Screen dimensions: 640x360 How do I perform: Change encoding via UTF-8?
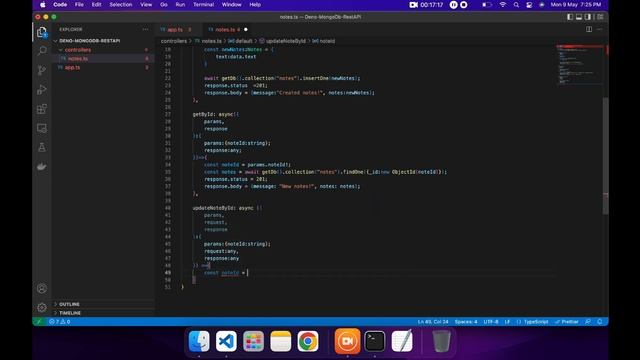pos(491,322)
